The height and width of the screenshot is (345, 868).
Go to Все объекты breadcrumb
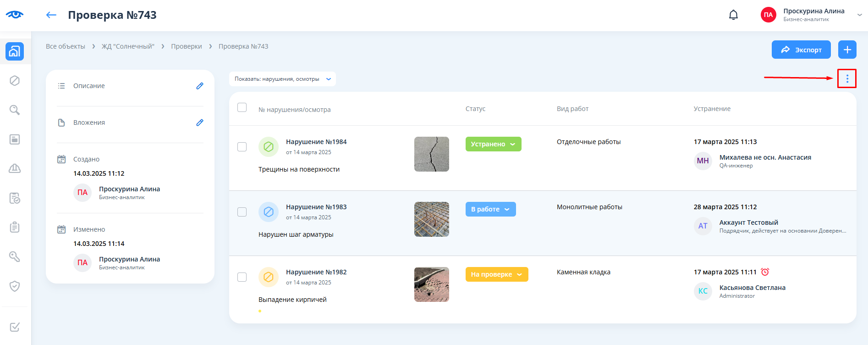click(66, 46)
